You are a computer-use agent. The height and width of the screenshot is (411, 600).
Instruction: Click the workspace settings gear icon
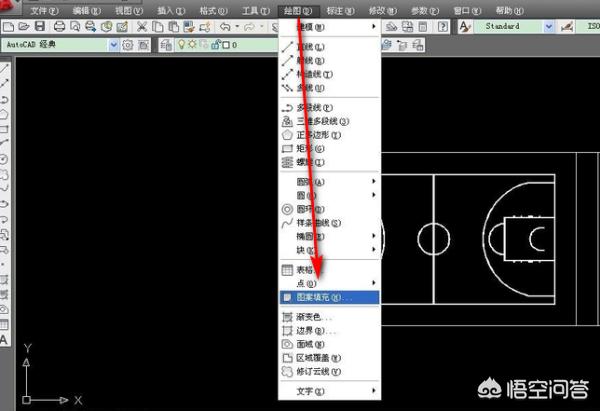[x=128, y=45]
